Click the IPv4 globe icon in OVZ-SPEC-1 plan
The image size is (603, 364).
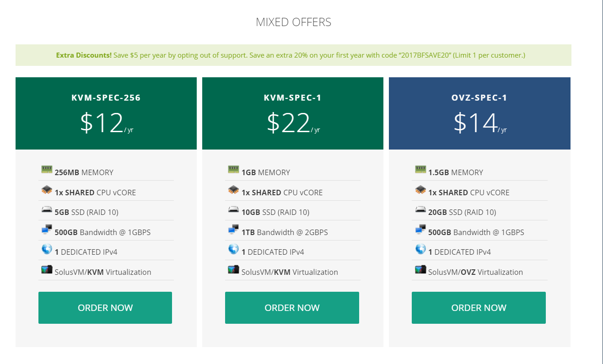(x=420, y=250)
